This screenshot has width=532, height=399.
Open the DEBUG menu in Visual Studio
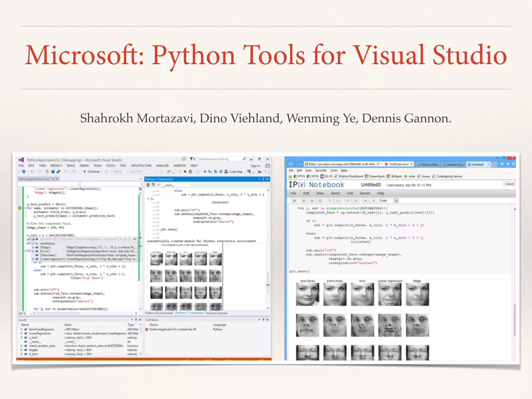coord(84,165)
